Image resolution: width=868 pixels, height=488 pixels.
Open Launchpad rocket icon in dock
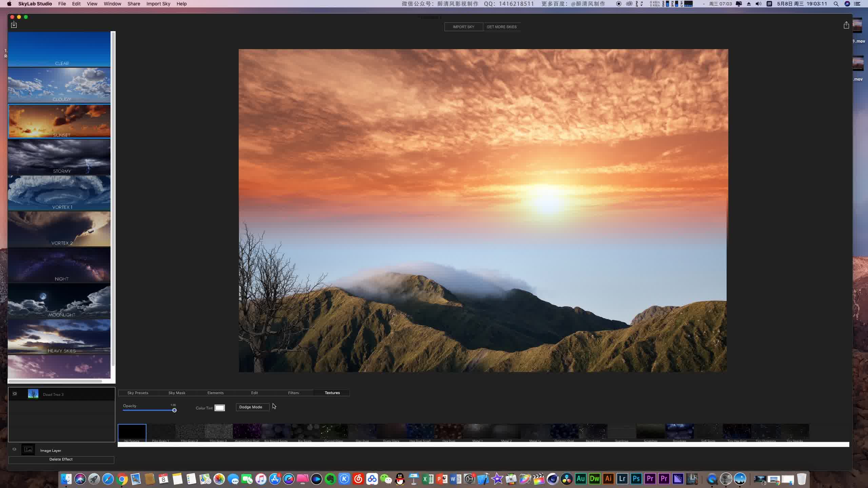point(94,479)
